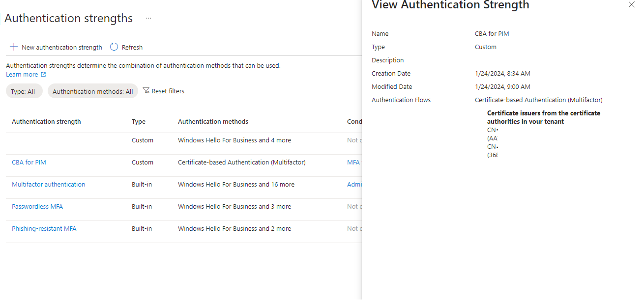Open the CBA for PIM authentication strength
Viewport: 644px width, 300px height.
[x=29, y=163]
